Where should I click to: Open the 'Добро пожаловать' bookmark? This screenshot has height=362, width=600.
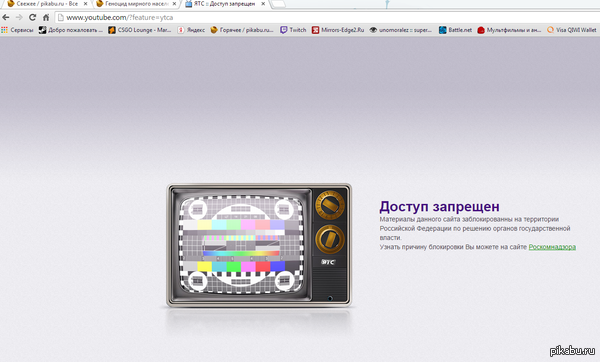point(71,30)
